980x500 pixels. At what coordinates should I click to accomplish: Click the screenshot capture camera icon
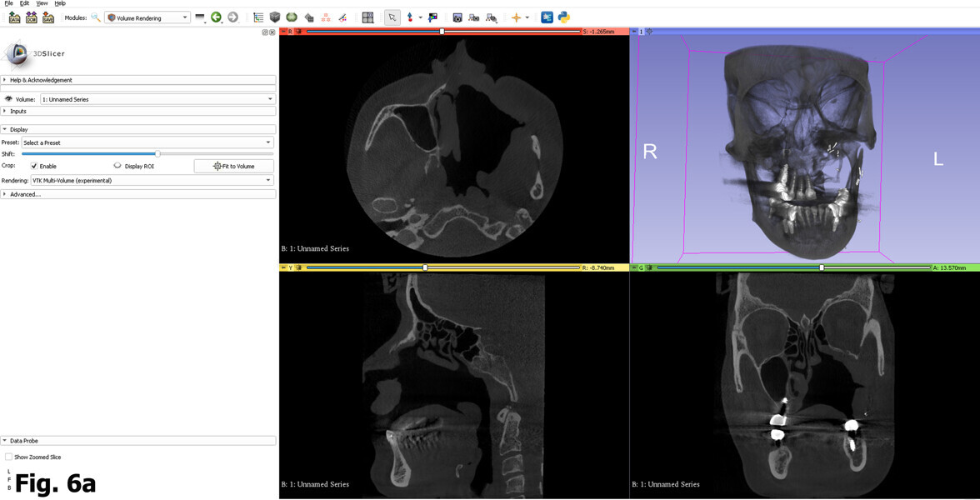pyautogui.click(x=457, y=17)
